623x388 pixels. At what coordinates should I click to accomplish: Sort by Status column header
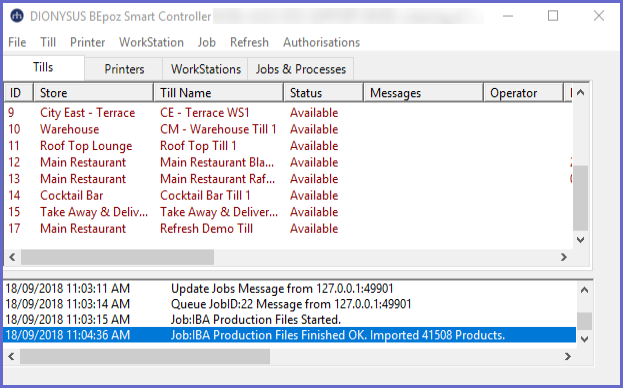pos(324,93)
